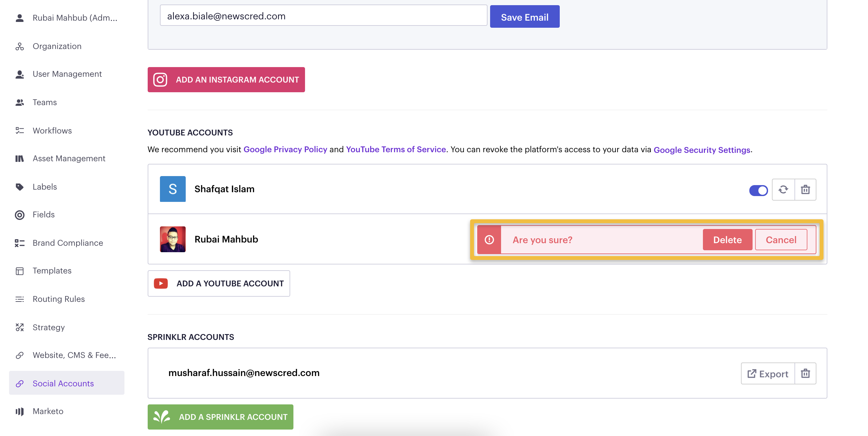This screenshot has height=436, width=868.
Task: Open Brand Compliance page
Action: click(67, 243)
